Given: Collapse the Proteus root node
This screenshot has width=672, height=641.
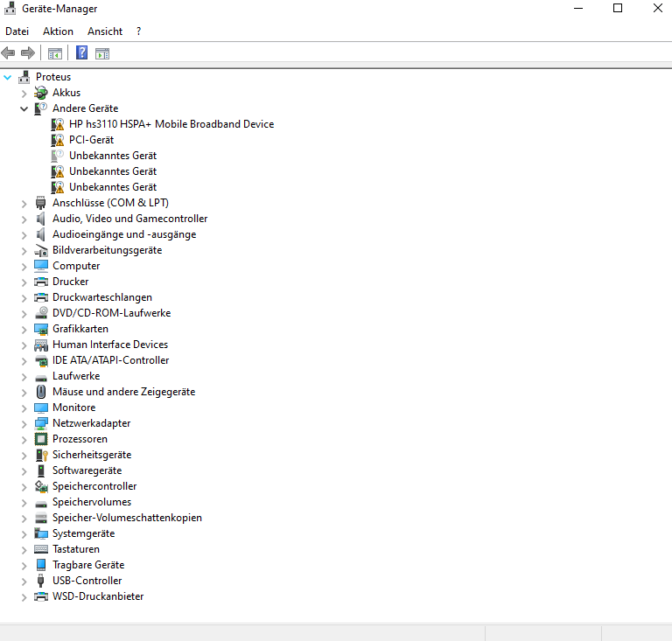Looking at the screenshot, I should 8,77.
